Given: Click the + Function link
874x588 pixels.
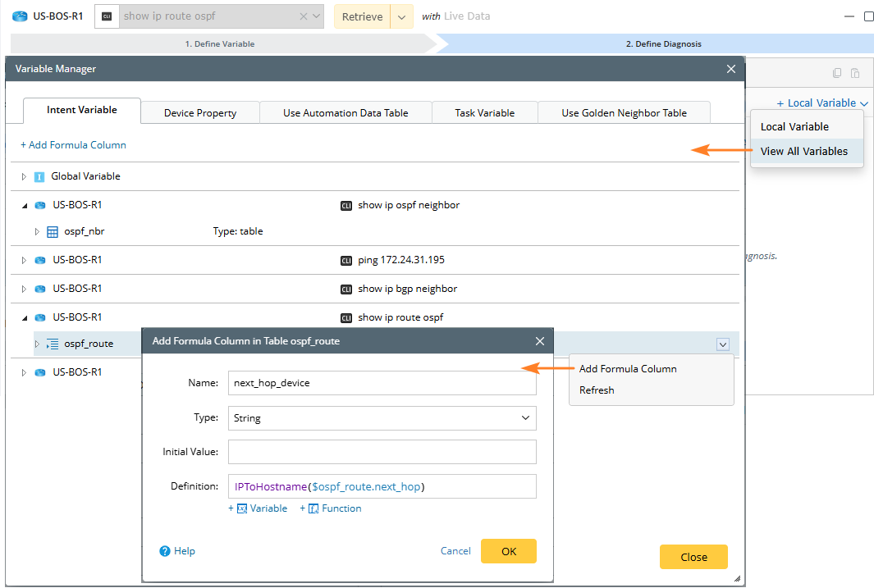Looking at the screenshot, I should pyautogui.click(x=331, y=508).
